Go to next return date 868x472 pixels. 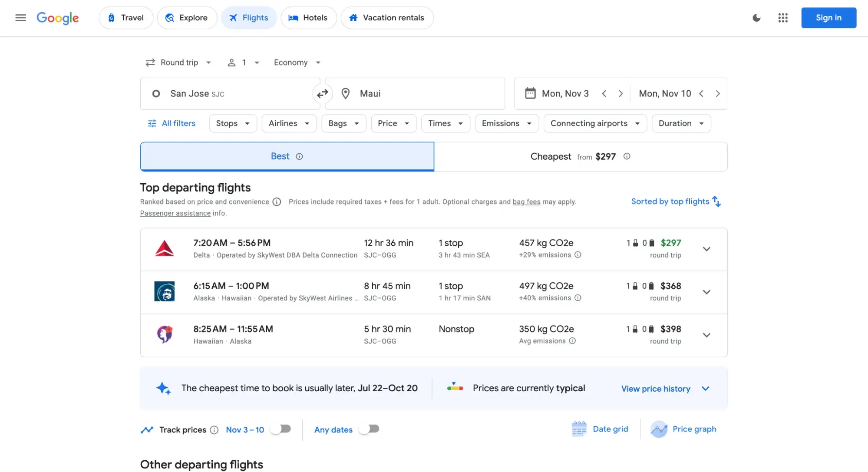718,94
